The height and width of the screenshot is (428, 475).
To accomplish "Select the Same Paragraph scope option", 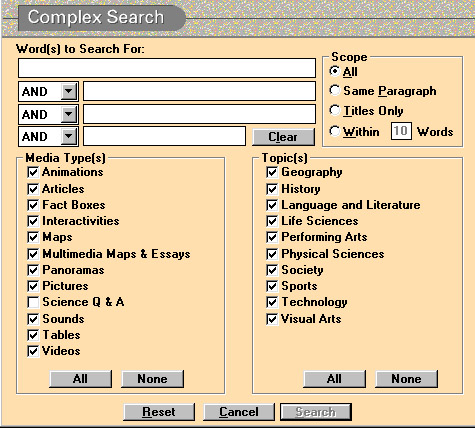I will point(334,90).
